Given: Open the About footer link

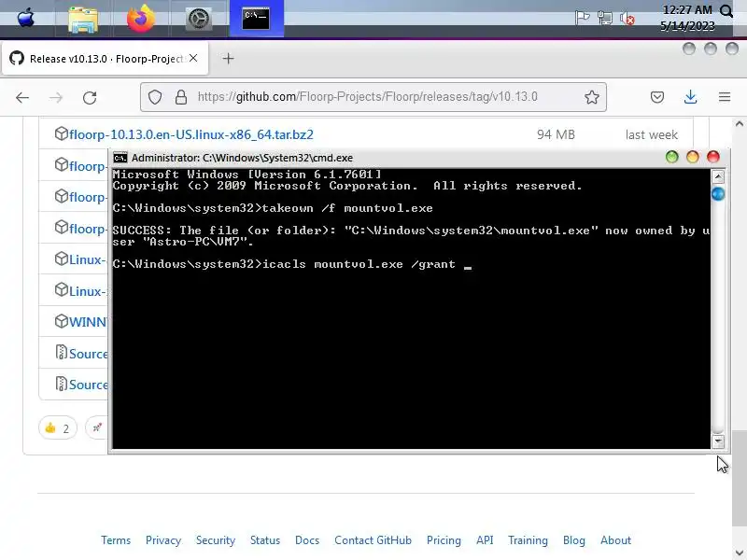Looking at the screenshot, I should [615, 540].
